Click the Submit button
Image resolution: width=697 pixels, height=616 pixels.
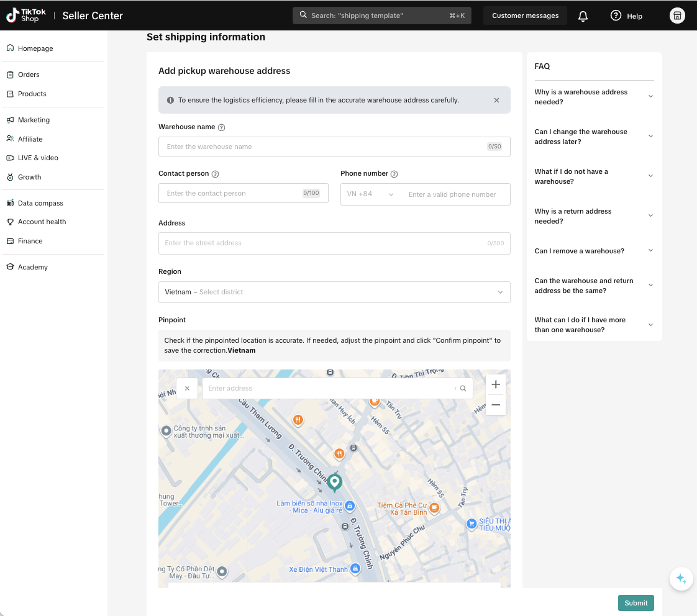pos(635,603)
